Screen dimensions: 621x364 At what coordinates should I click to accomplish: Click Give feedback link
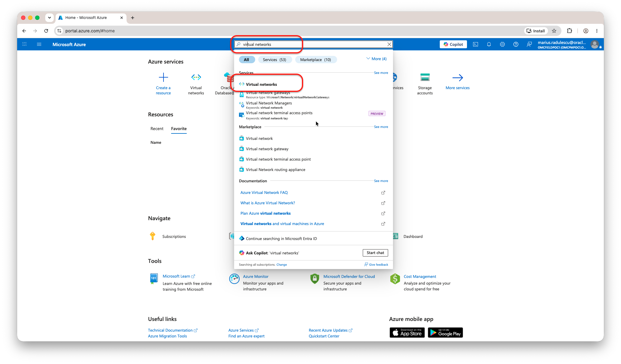tap(376, 265)
